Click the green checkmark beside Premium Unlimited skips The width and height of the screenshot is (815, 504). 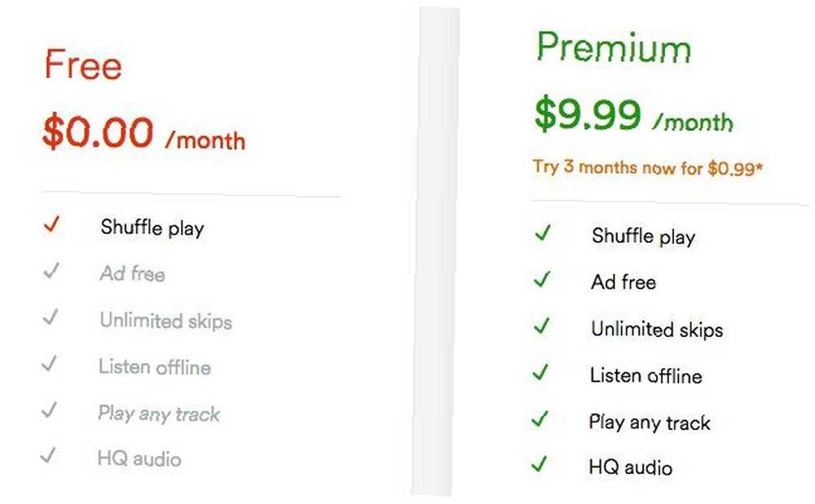tap(542, 326)
